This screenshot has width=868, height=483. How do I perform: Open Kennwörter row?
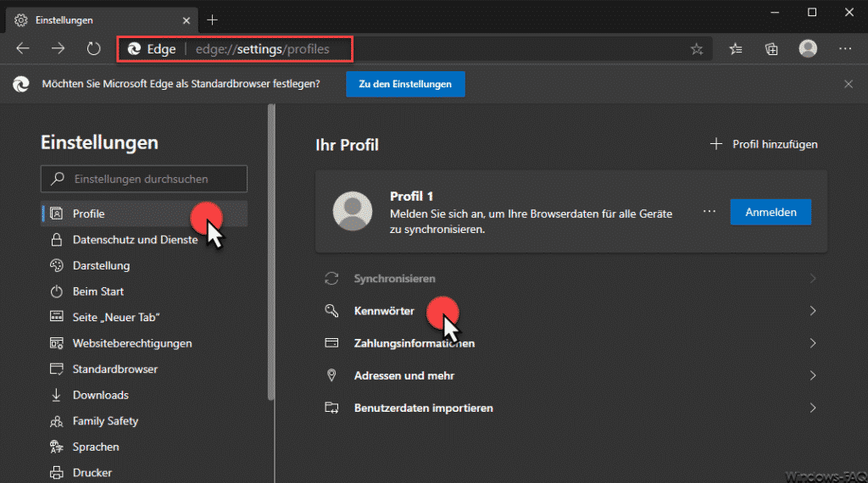click(x=571, y=311)
